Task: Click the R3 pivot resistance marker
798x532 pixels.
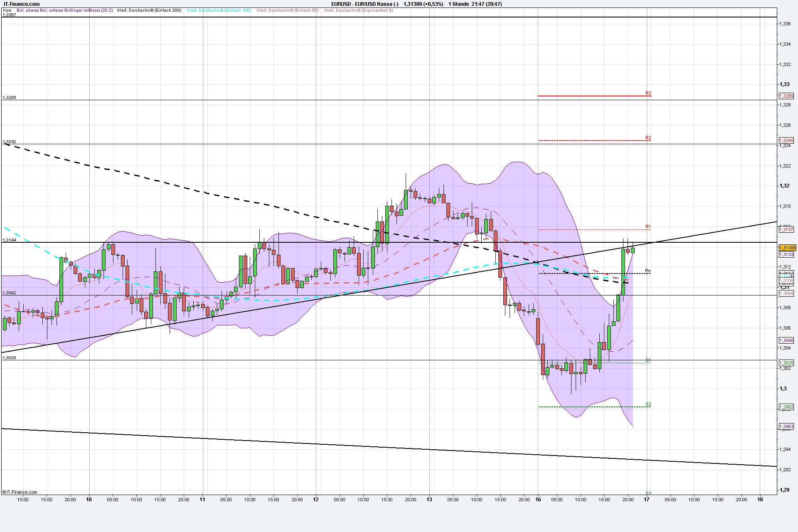Action: [x=648, y=93]
